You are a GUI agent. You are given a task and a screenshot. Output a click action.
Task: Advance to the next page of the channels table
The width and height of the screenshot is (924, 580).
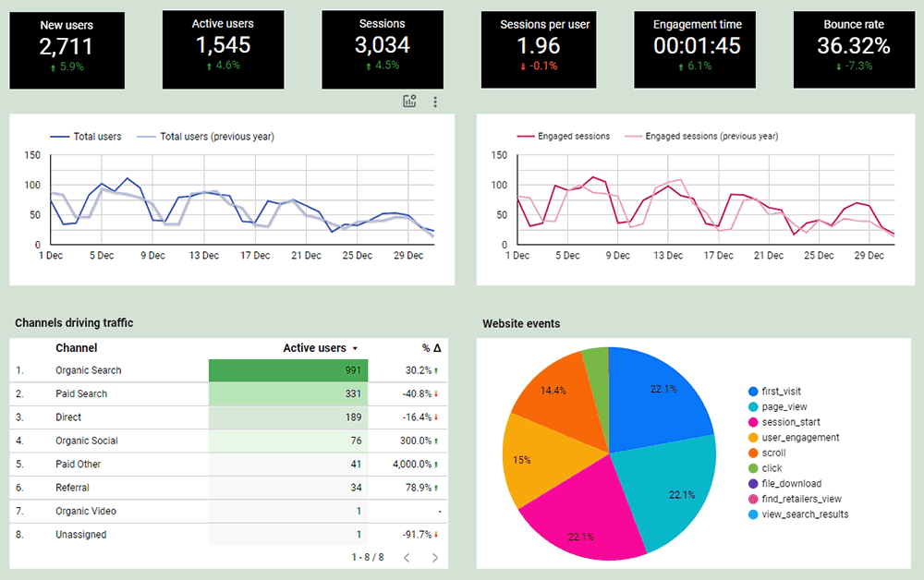[x=434, y=558]
